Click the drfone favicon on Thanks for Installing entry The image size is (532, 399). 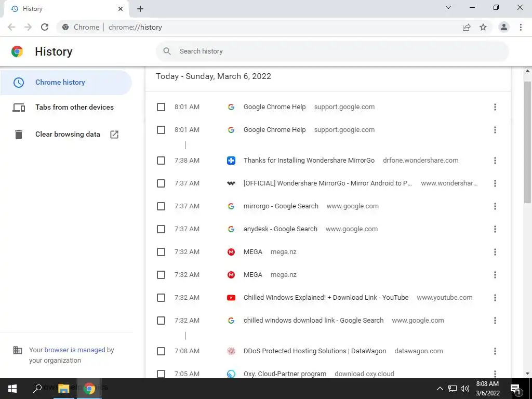[x=231, y=161]
